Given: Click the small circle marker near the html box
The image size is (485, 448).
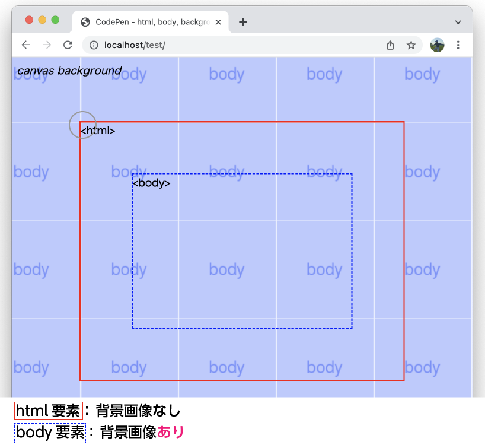Looking at the screenshot, I should pos(83,123).
